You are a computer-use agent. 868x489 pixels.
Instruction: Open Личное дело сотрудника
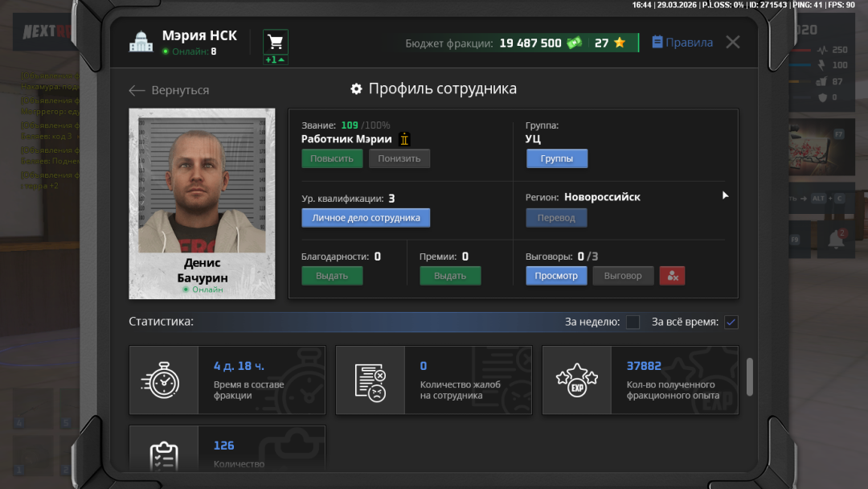pos(366,218)
